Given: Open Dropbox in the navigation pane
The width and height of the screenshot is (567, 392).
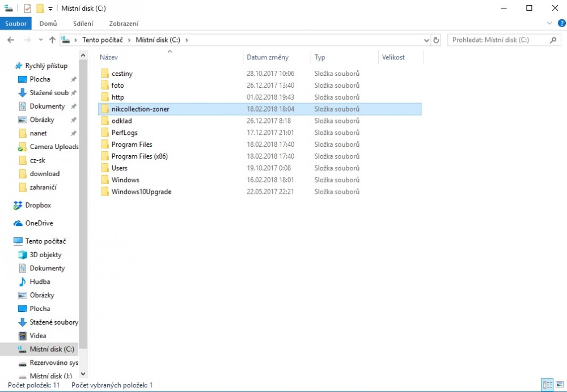Looking at the screenshot, I should pos(37,205).
